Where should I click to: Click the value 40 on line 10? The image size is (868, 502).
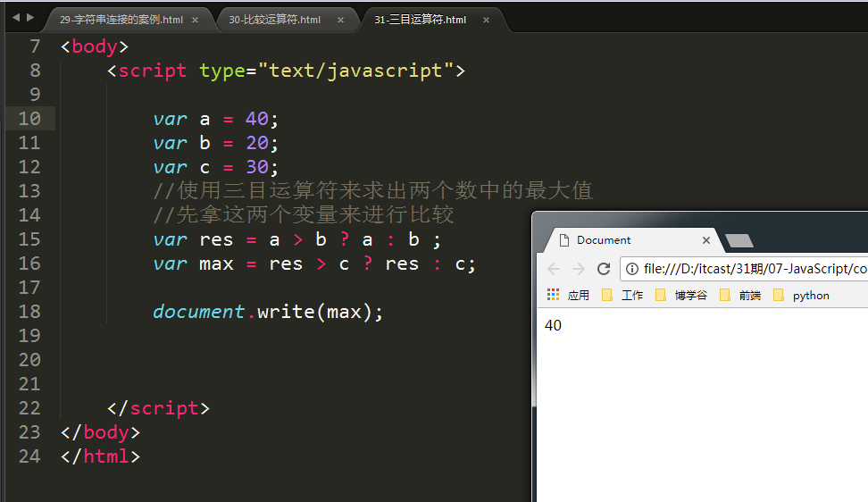pos(257,119)
